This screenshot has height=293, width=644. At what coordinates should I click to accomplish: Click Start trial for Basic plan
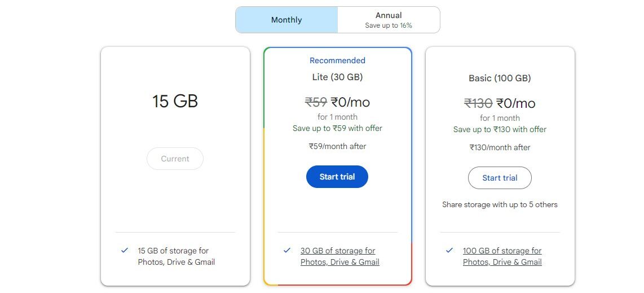[x=500, y=178]
